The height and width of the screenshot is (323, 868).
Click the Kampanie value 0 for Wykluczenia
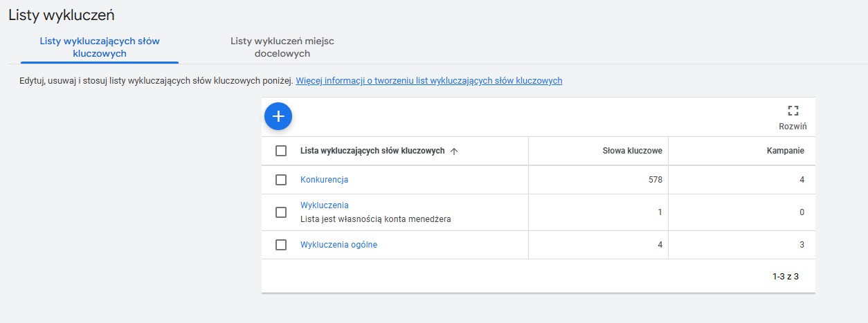[x=802, y=212]
